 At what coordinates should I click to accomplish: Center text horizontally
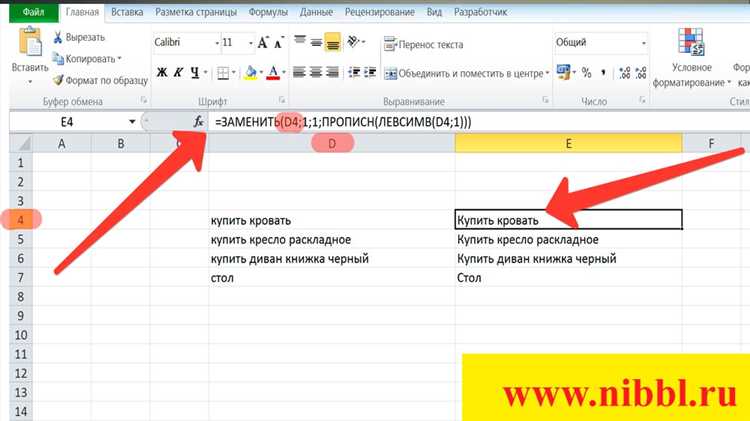pos(316,73)
